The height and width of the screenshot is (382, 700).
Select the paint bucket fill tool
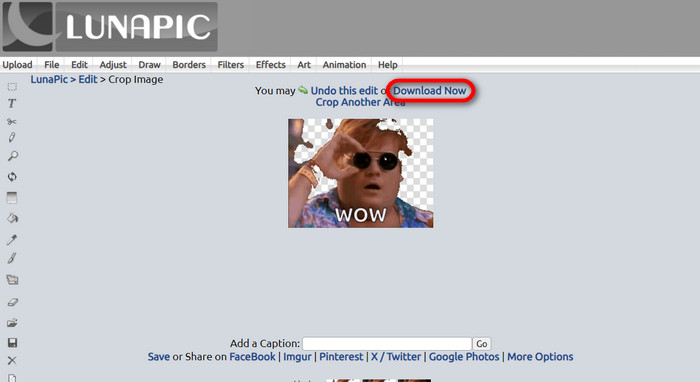click(12, 218)
